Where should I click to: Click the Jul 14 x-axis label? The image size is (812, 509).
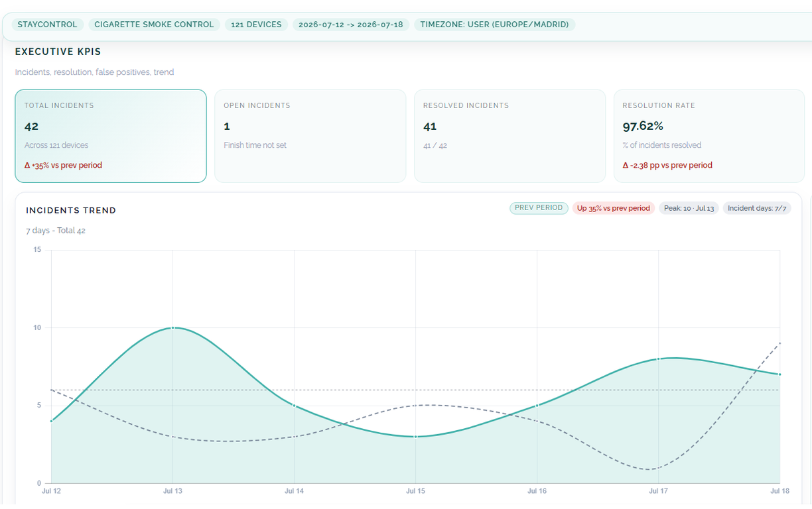294,491
